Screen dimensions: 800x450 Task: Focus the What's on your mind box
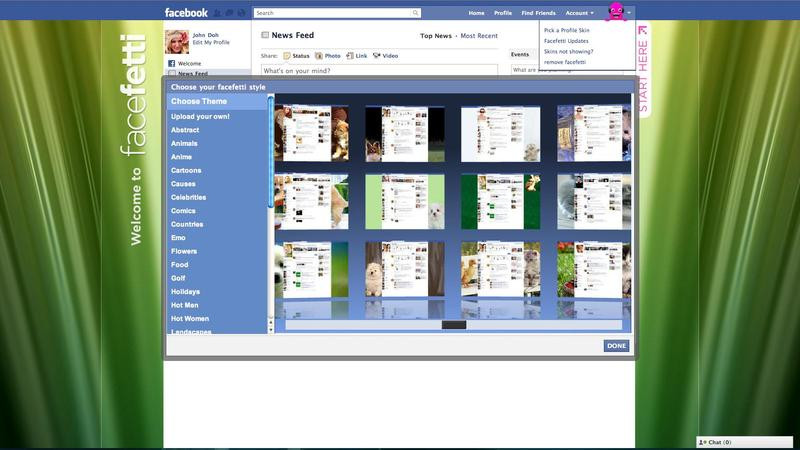click(x=379, y=70)
